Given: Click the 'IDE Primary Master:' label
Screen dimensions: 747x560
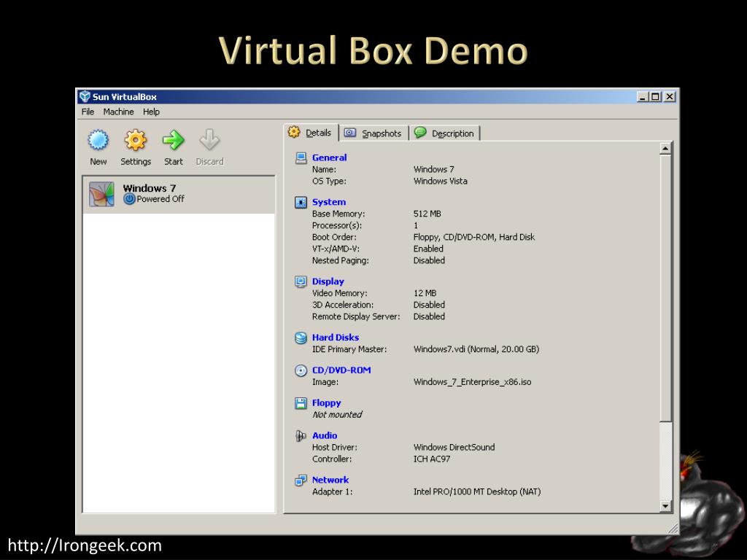Looking at the screenshot, I should [x=349, y=349].
